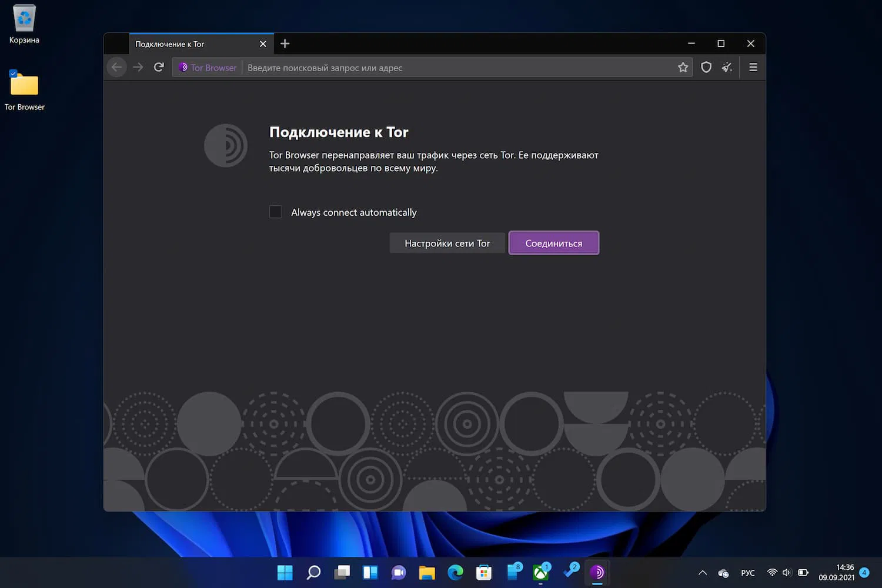
Task: Select the Tor Browser desktop folder
Action: 24,91
